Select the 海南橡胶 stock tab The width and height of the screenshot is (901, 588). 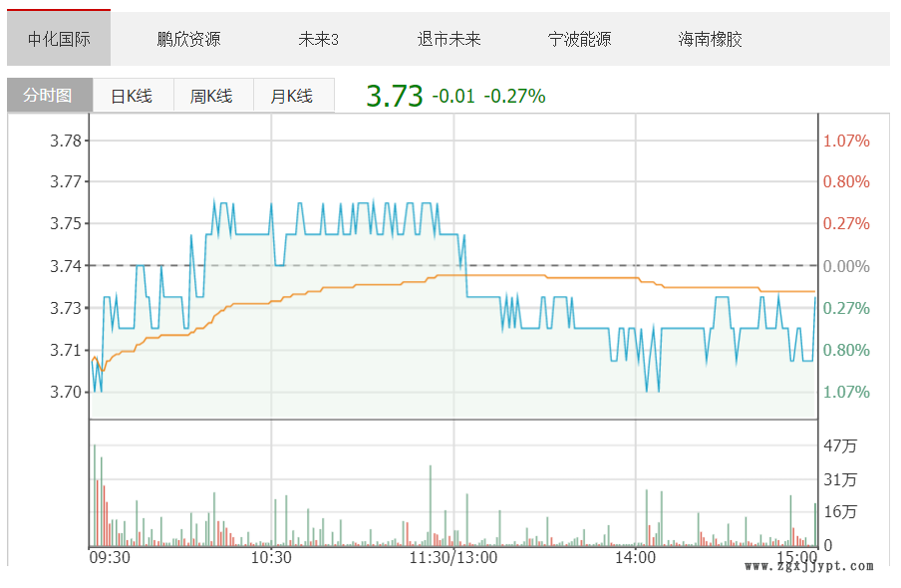click(x=710, y=39)
